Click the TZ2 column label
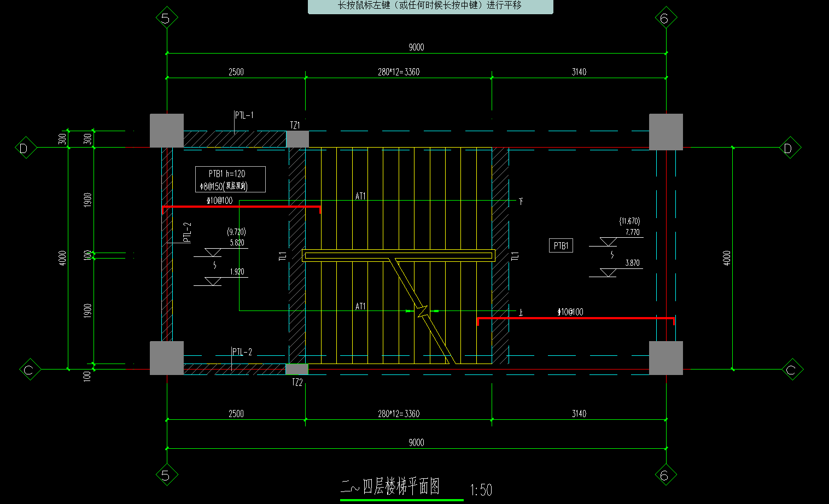829x504 pixels. (x=297, y=383)
